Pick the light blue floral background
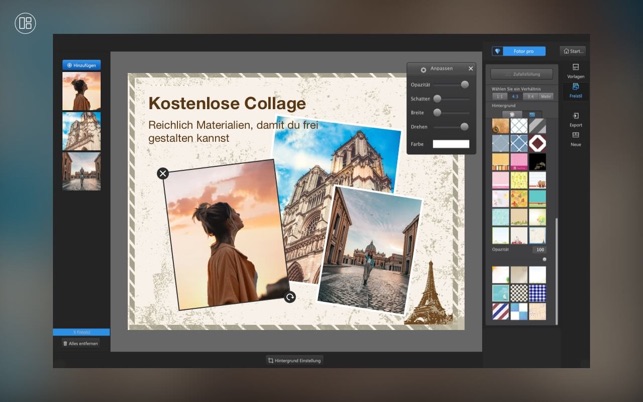Screen dimensions: 643x402 pyautogui.click(x=500, y=217)
